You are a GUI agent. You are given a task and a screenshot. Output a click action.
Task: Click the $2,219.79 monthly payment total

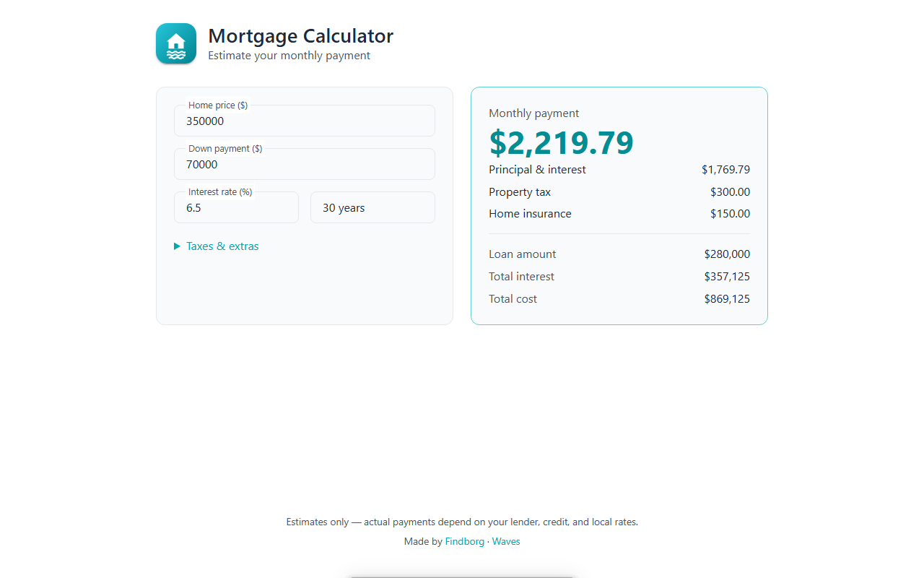tap(561, 142)
